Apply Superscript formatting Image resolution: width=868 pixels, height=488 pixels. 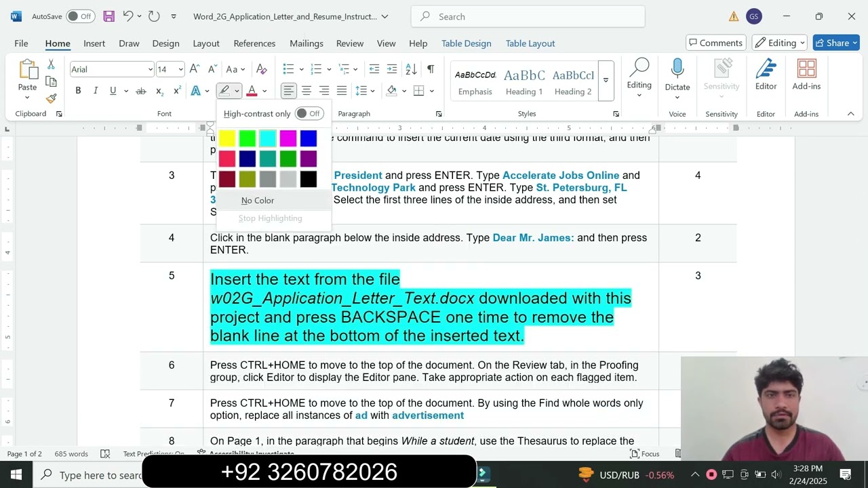click(x=177, y=91)
